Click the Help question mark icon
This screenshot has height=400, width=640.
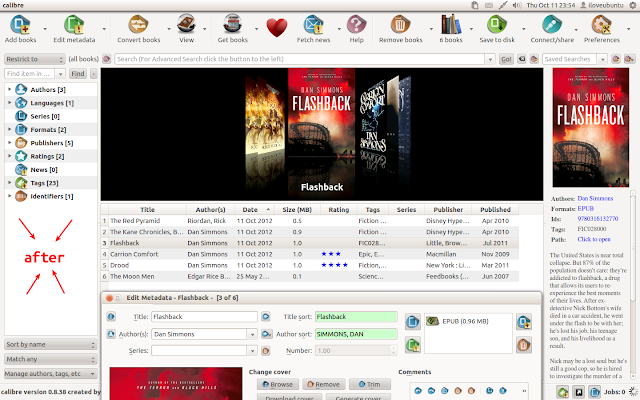pyautogui.click(x=356, y=24)
